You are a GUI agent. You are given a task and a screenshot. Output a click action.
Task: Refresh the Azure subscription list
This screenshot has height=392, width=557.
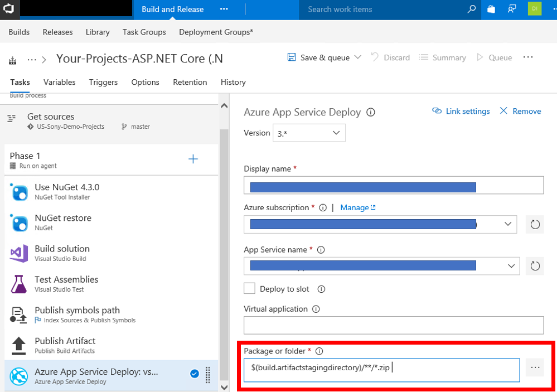535,225
